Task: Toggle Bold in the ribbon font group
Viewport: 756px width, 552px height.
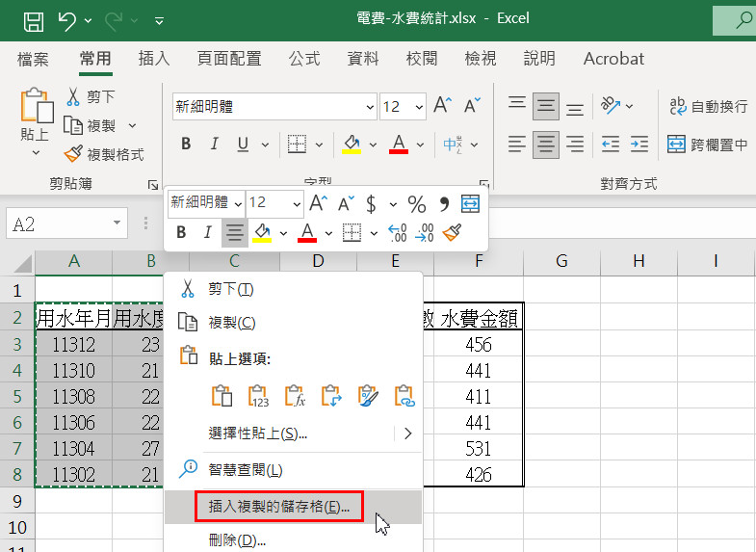Action: [x=186, y=145]
